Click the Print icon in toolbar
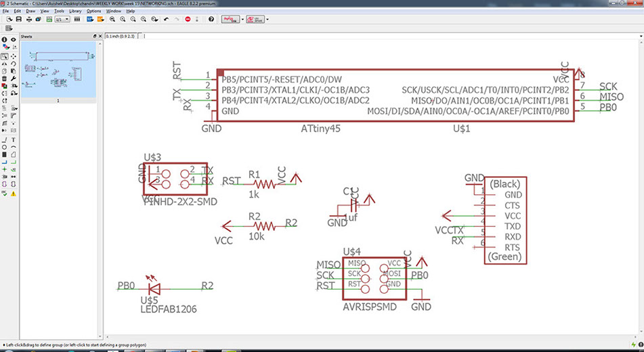The image size is (644, 352). pyautogui.click(x=29, y=20)
